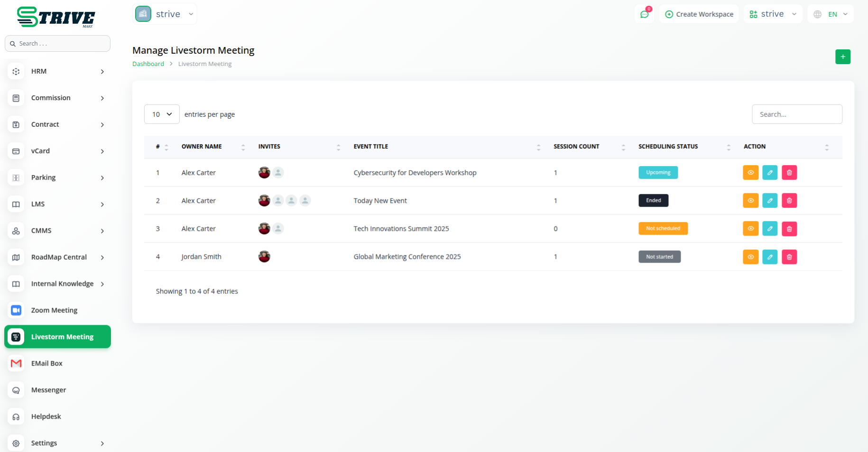Click the EMail Box Gmail icon
The height and width of the screenshot is (452, 868).
(x=16, y=364)
